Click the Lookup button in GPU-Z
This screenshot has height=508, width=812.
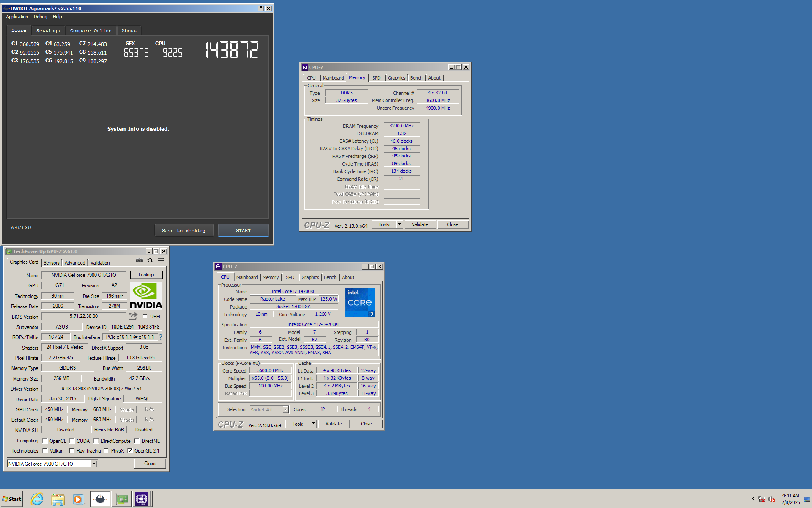[x=146, y=275]
